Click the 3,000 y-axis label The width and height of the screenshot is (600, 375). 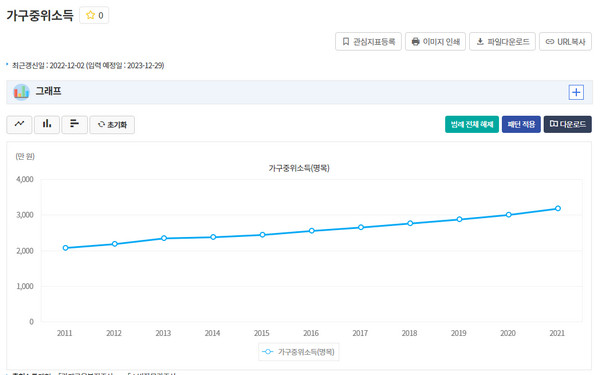coord(25,215)
